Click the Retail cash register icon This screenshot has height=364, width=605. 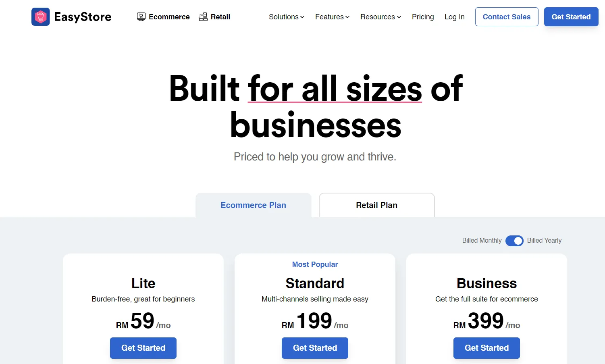[204, 17]
